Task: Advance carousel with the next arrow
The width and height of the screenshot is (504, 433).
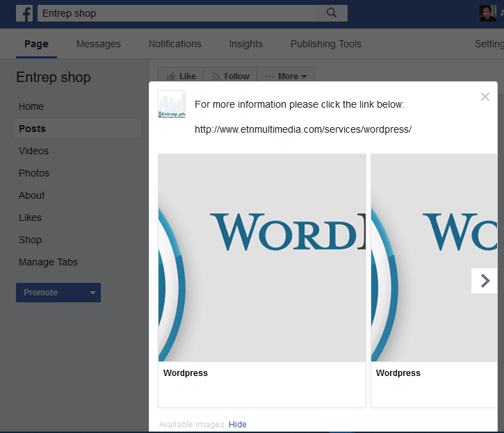Action: [x=485, y=281]
